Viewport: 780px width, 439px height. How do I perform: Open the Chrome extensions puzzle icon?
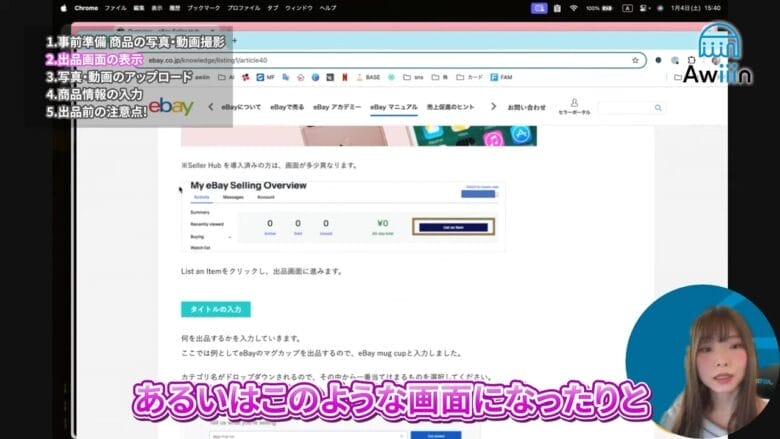692,60
